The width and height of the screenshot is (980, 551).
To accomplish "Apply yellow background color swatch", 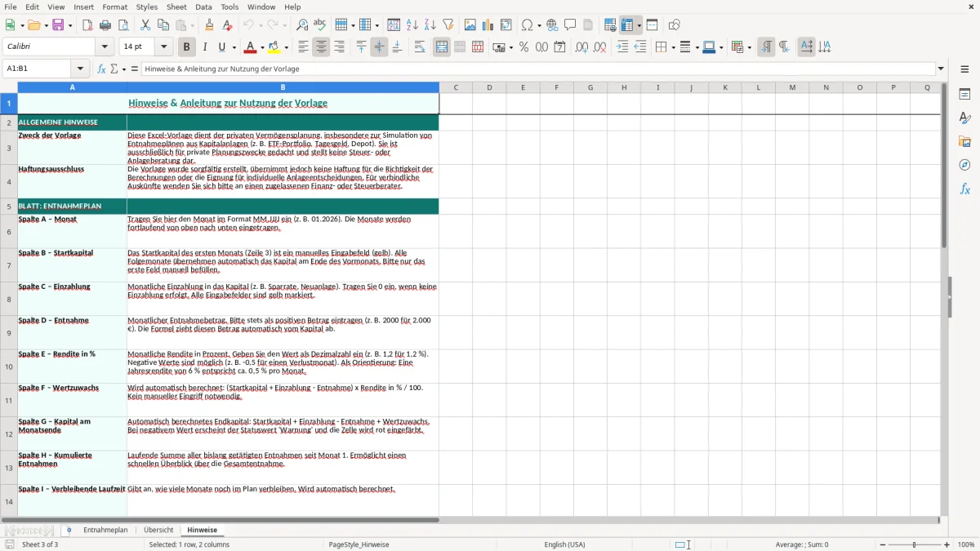I will [274, 47].
